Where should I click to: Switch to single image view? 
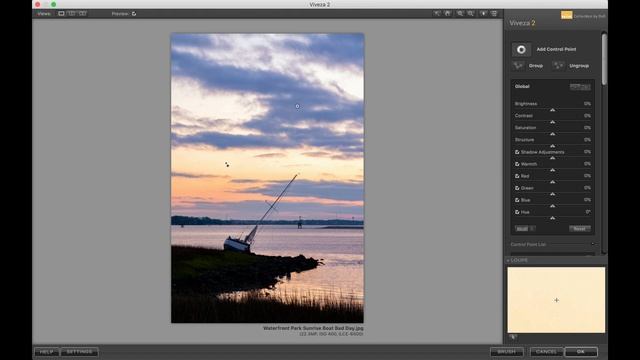click(61, 13)
